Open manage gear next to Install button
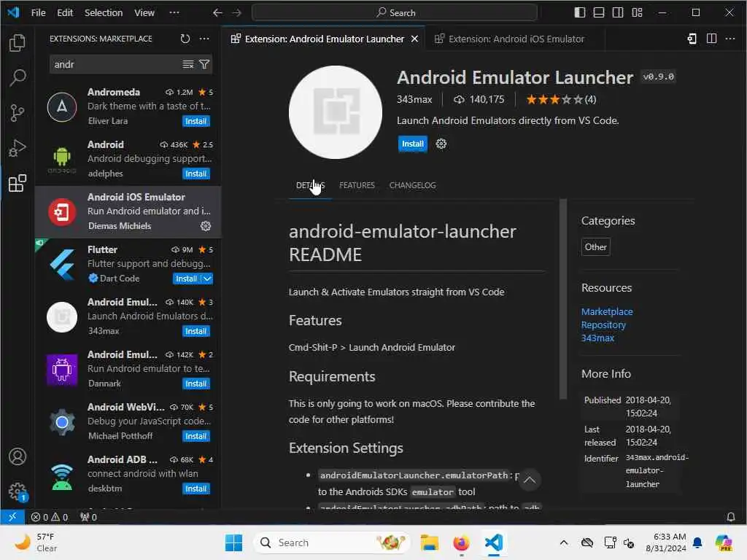Screen dimensions: 747x560 (441, 144)
